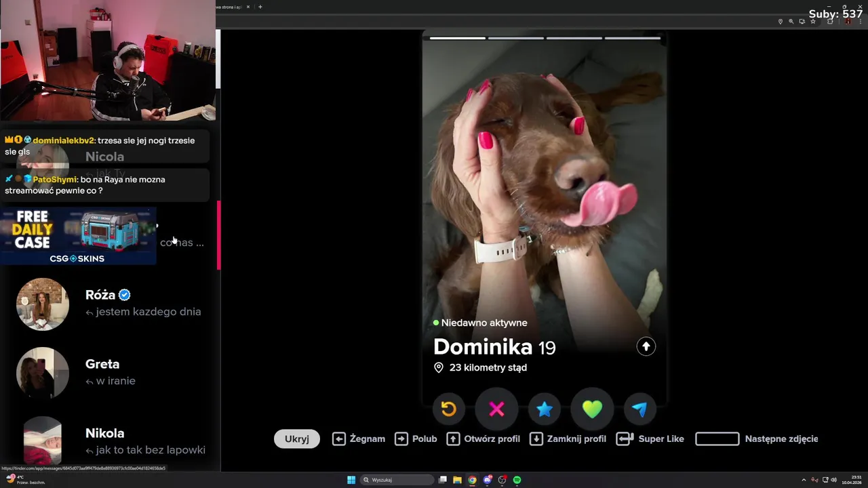Click the '23 kilometry stąd' distance text

pos(488,367)
